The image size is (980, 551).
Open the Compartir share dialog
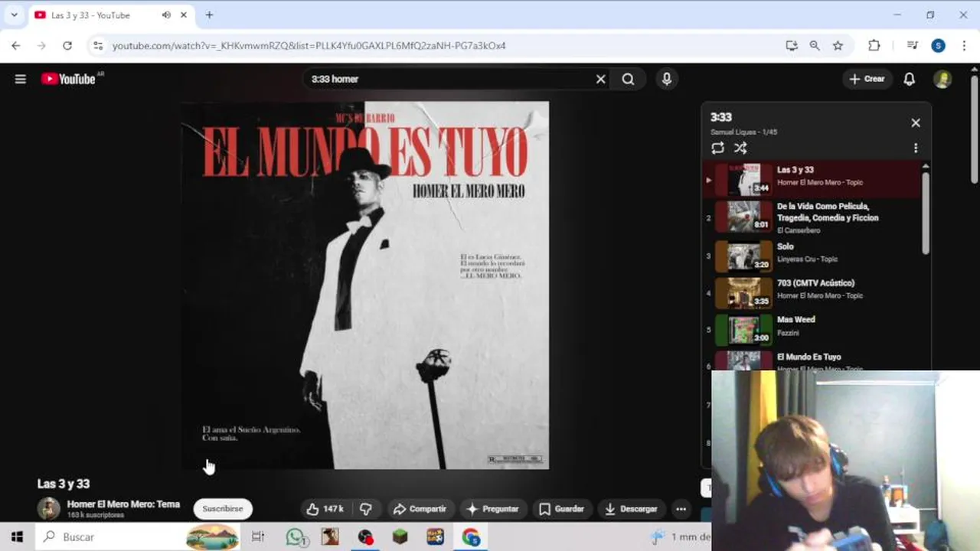(420, 509)
